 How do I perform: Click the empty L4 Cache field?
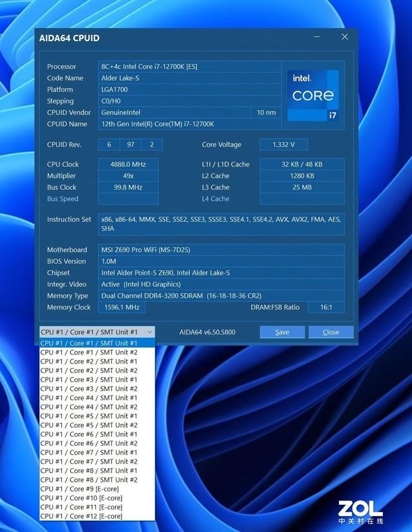click(x=302, y=199)
